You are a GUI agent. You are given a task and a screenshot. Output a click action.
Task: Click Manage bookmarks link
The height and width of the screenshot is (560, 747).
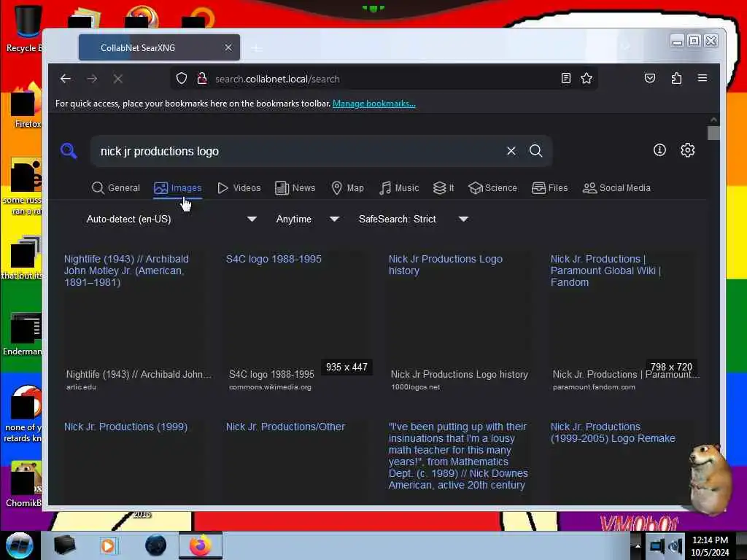tap(374, 104)
